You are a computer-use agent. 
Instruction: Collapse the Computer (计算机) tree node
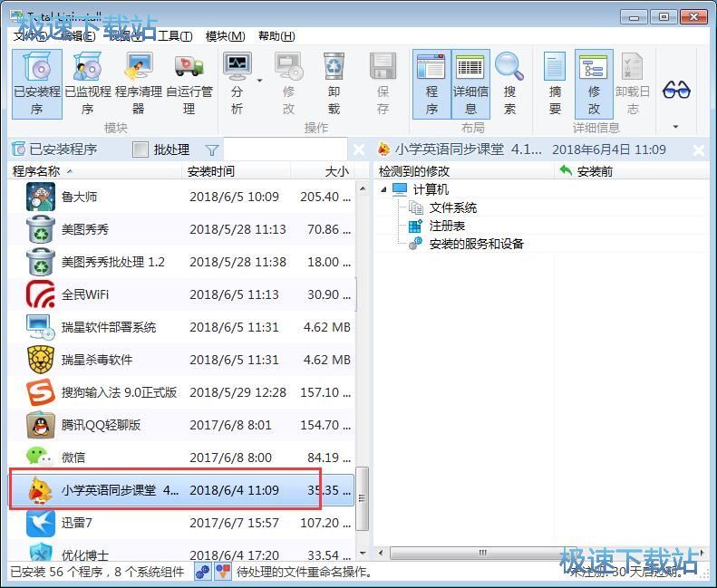383,189
